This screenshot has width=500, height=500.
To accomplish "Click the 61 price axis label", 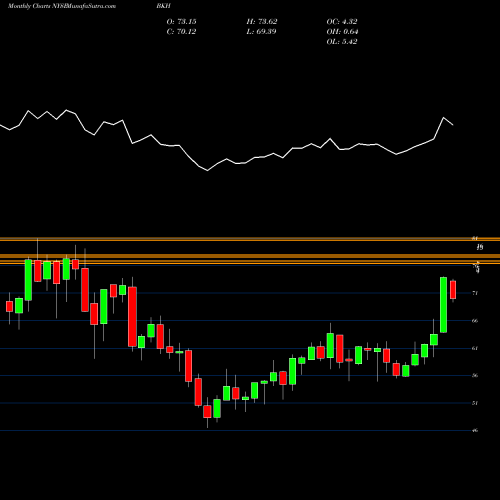I will point(475,348).
